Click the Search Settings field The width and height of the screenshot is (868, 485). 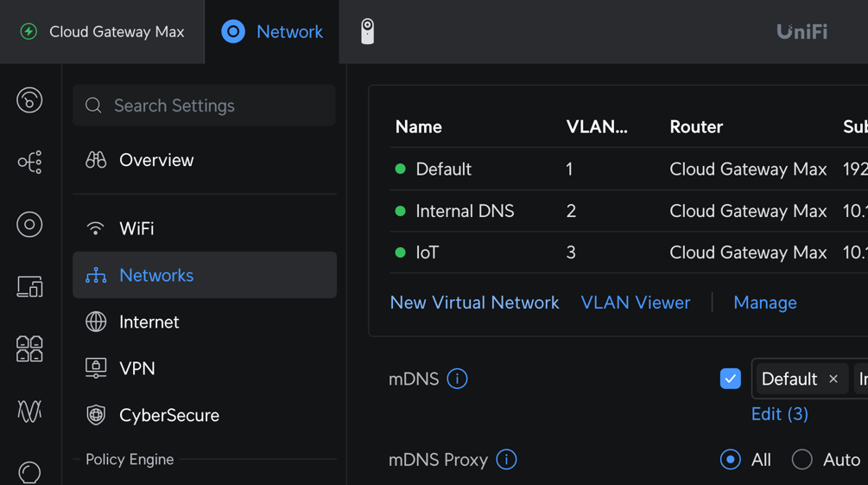[205, 105]
